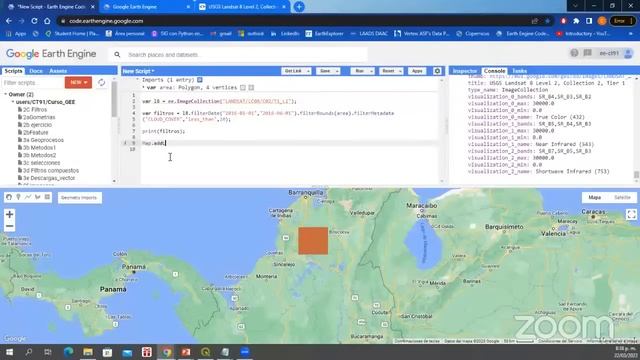The image size is (640, 360).
Task: Switch to the Tasks tab
Action: [520, 71]
